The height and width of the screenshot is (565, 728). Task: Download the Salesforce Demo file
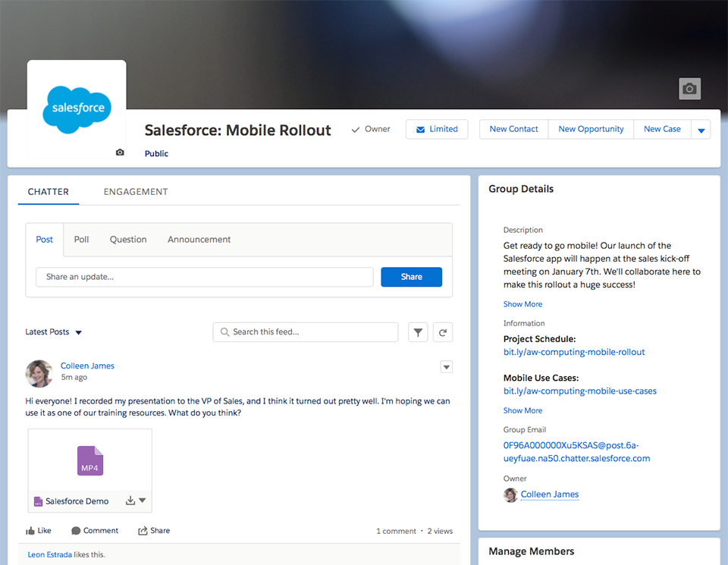(130, 501)
